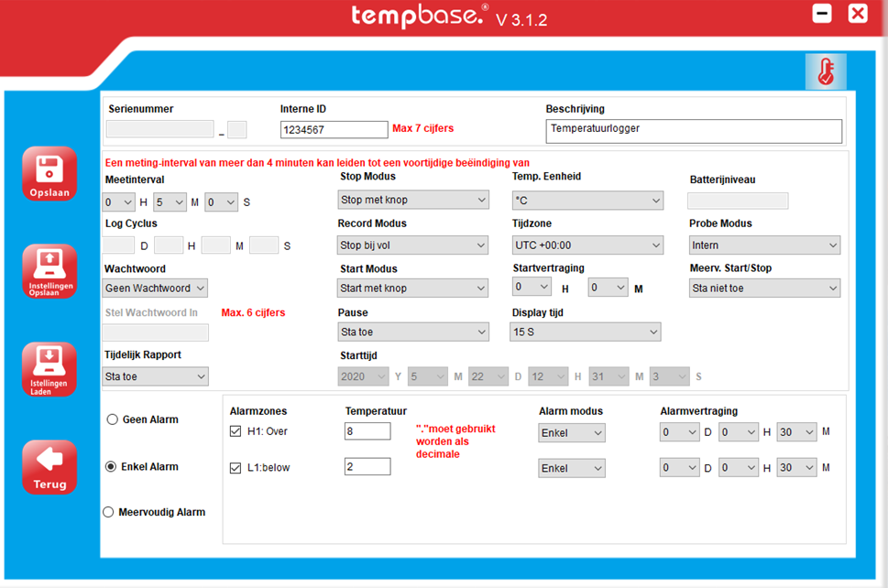
Task: Uncheck the L1:below alarm zone checkbox
Action: click(x=236, y=468)
